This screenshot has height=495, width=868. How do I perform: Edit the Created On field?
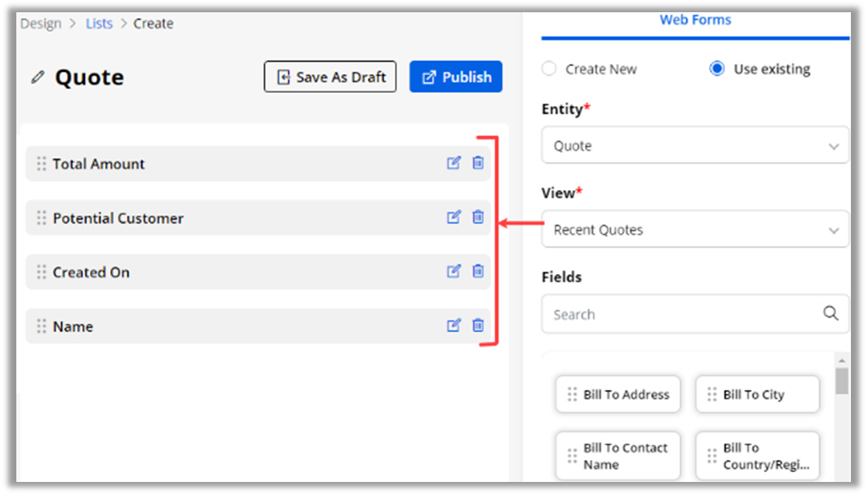pos(454,272)
